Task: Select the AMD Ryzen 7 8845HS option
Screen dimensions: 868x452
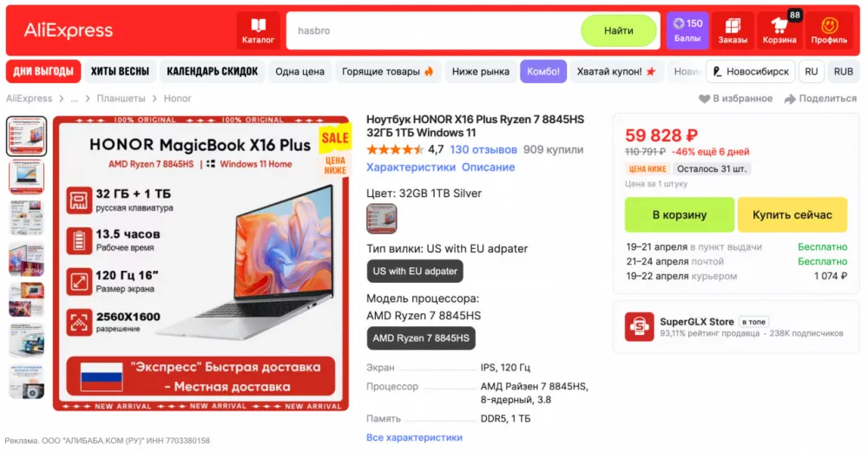Action: (x=421, y=338)
